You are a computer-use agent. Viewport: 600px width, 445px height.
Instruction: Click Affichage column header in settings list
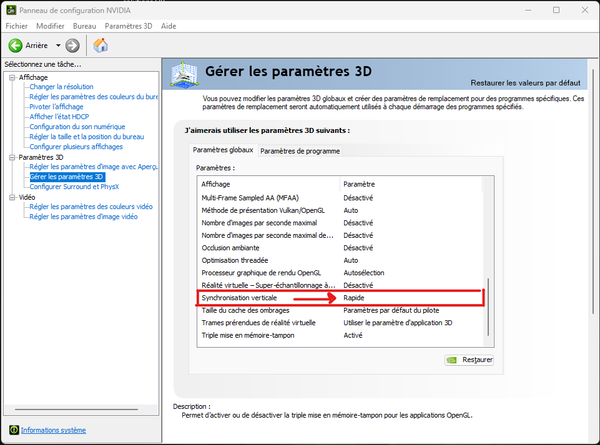269,184
